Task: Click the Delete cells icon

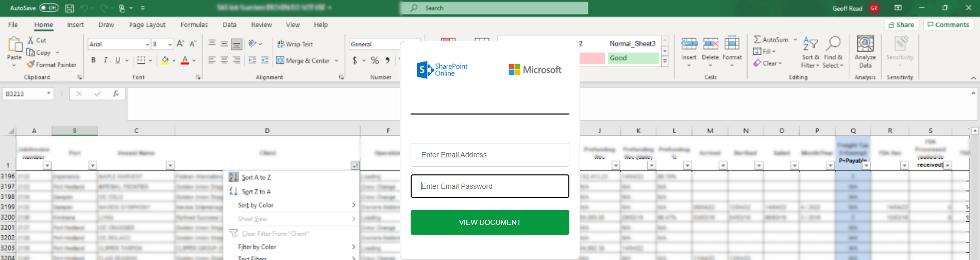Action: click(x=711, y=44)
